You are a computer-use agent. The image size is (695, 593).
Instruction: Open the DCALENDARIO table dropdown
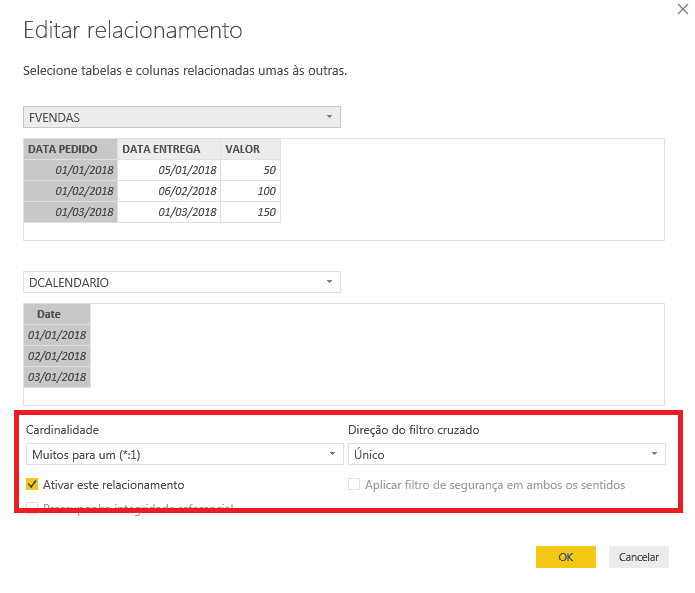(182, 282)
